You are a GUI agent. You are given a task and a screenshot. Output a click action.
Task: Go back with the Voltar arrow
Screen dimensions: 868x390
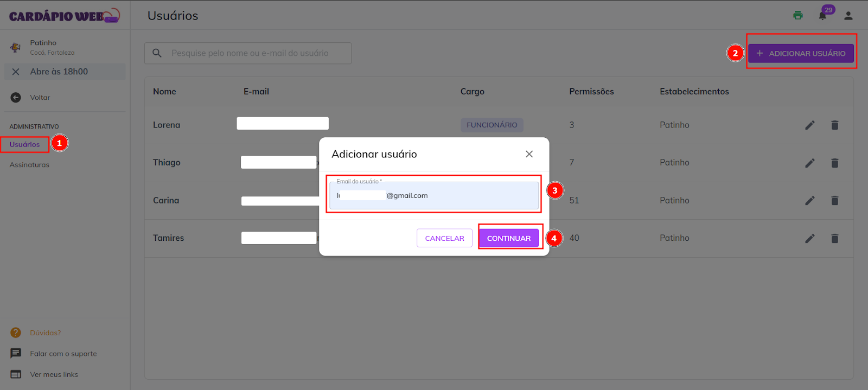click(x=16, y=98)
